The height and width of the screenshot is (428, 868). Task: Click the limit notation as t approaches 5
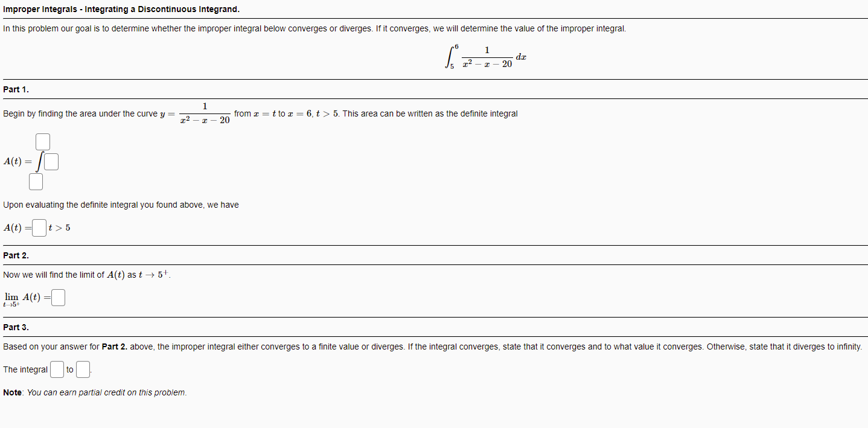(12, 297)
